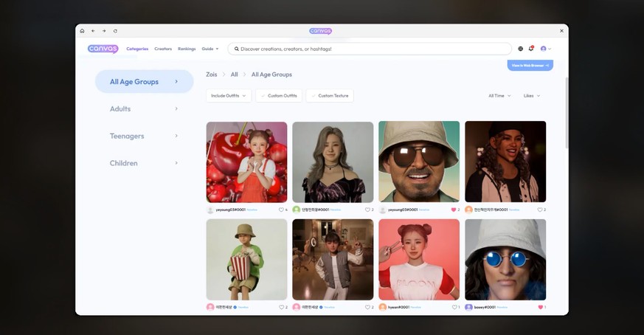Open the Likes sort dropdown
The image size is (644, 335).
click(531, 96)
